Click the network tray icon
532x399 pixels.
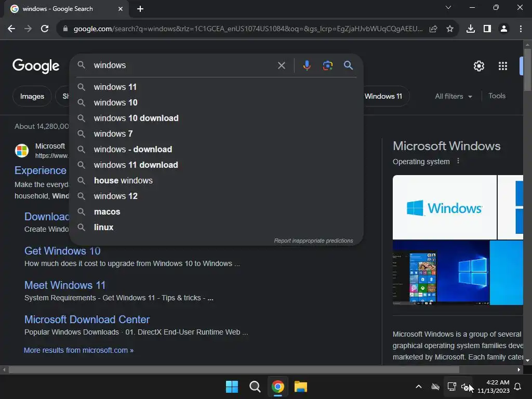pyautogui.click(x=451, y=387)
